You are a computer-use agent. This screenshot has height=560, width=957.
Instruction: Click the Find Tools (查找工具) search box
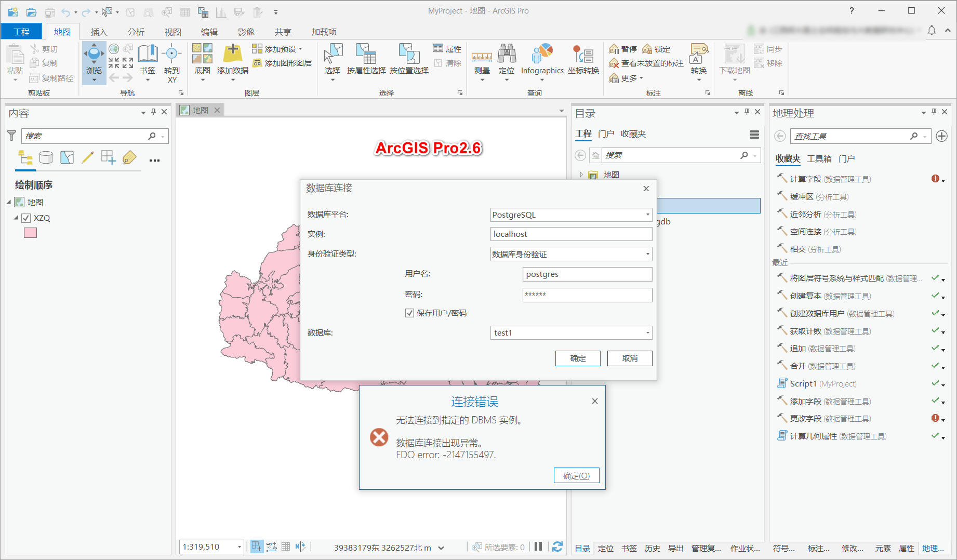[860, 136]
